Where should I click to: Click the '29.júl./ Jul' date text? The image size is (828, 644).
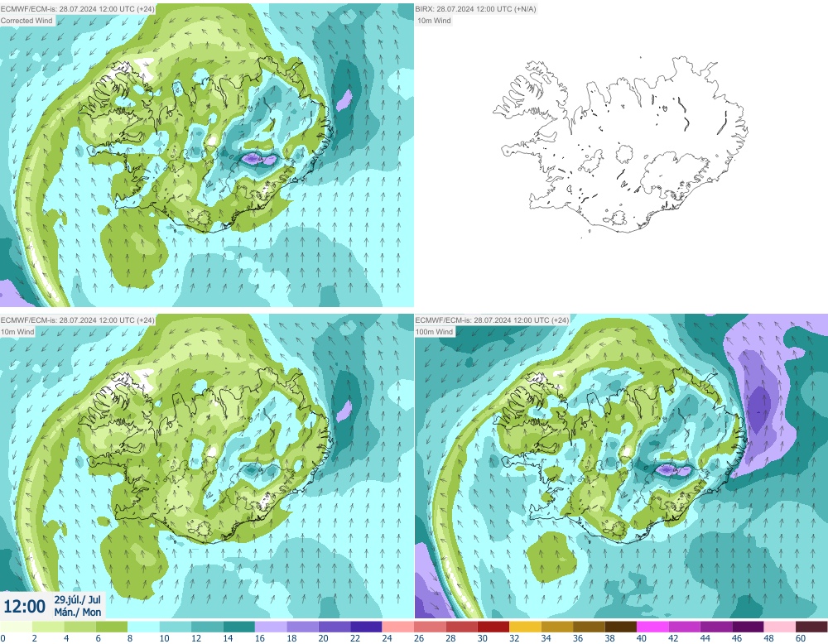point(77,599)
